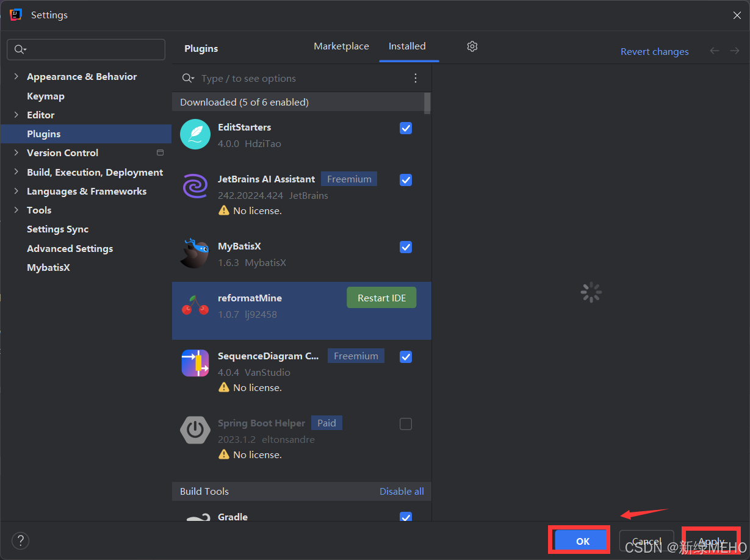The width and height of the screenshot is (750, 560).
Task: Uncheck the SequenceDiagram plugin checkbox
Action: 406,357
